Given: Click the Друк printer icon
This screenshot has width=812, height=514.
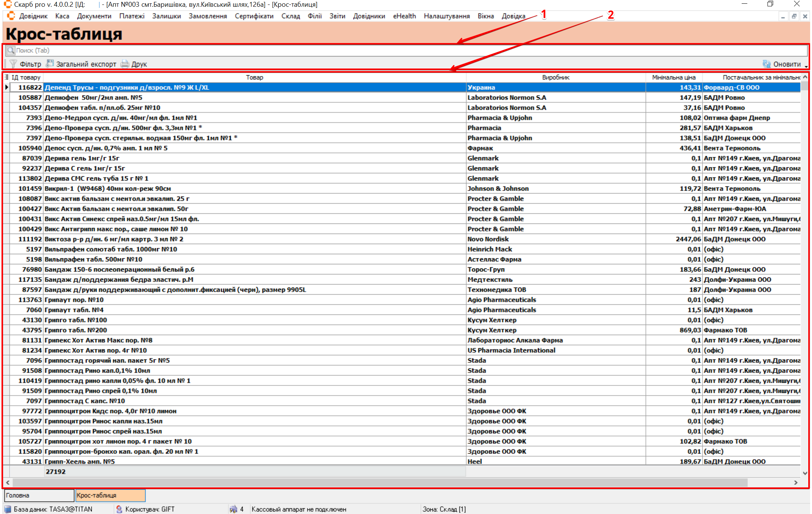Looking at the screenshot, I should tap(125, 64).
